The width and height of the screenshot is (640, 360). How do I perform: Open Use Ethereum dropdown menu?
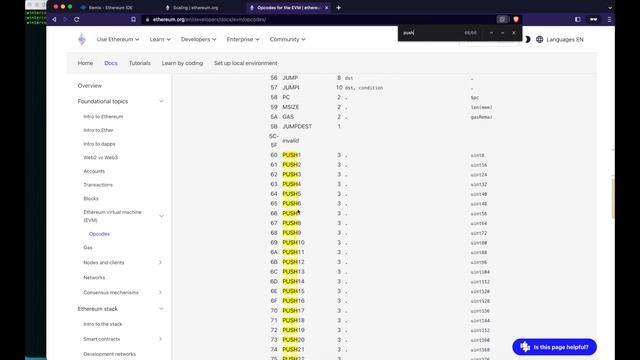click(118, 39)
